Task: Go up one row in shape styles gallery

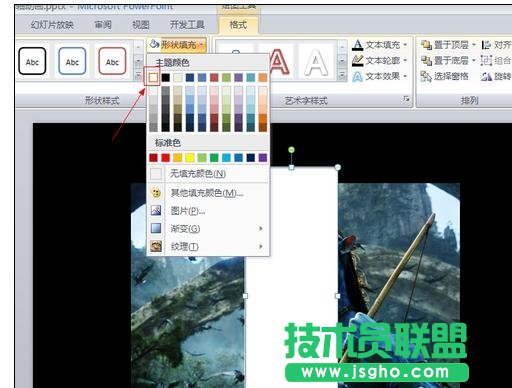Action: click(x=138, y=47)
